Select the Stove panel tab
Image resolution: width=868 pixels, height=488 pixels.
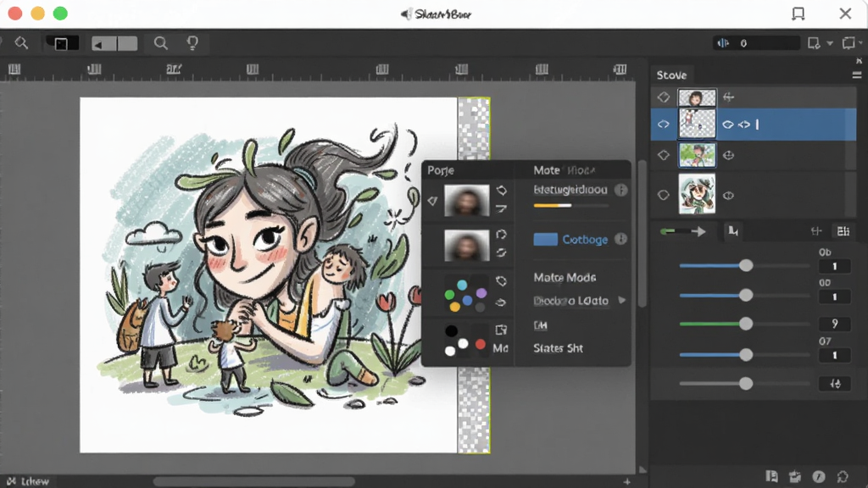click(x=671, y=75)
